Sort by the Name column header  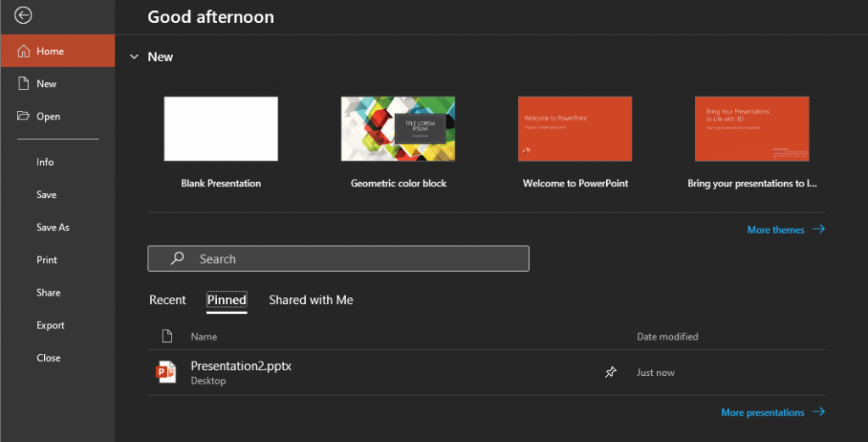point(203,336)
